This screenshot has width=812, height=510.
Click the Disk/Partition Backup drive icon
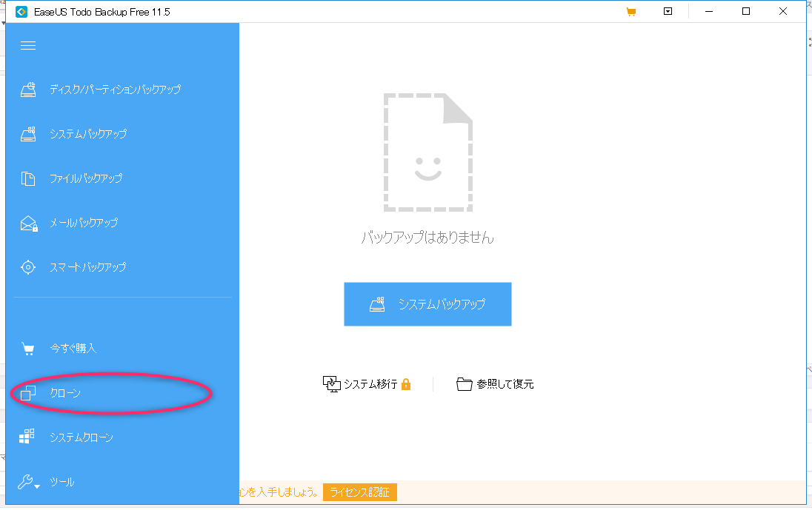[x=28, y=90]
